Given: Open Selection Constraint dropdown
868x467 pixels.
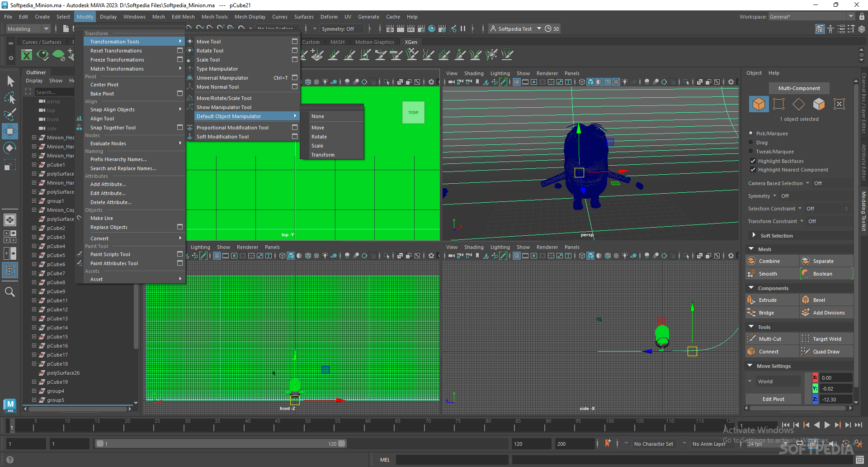Looking at the screenshot, I should click(x=800, y=209).
